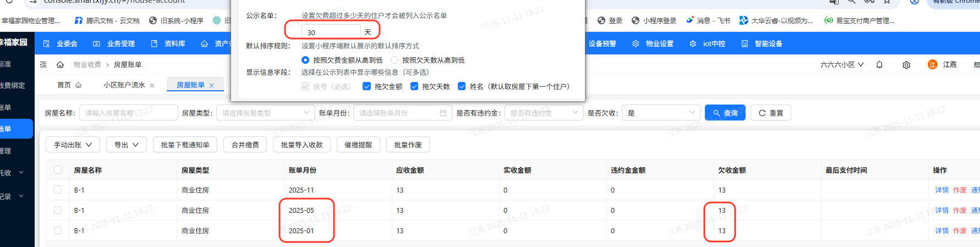The image size is (980, 247).
Task: Click the blue 查询 search button
Action: (x=725, y=113)
